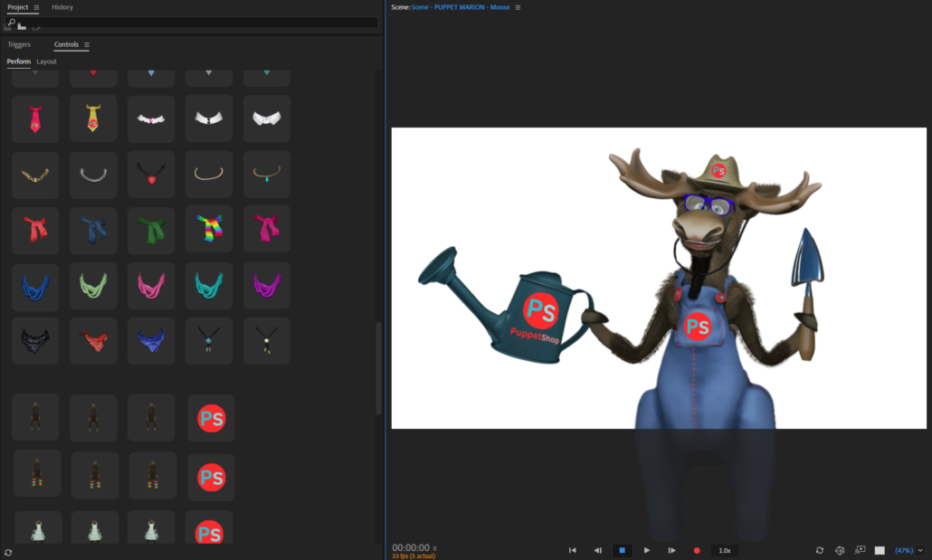Screen dimensions: 932x560
Task: Step back one frame
Action: pos(598,550)
